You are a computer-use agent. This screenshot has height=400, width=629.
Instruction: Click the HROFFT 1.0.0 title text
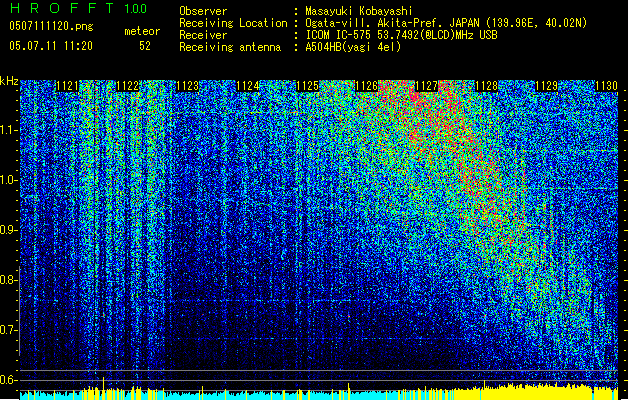click(x=78, y=8)
